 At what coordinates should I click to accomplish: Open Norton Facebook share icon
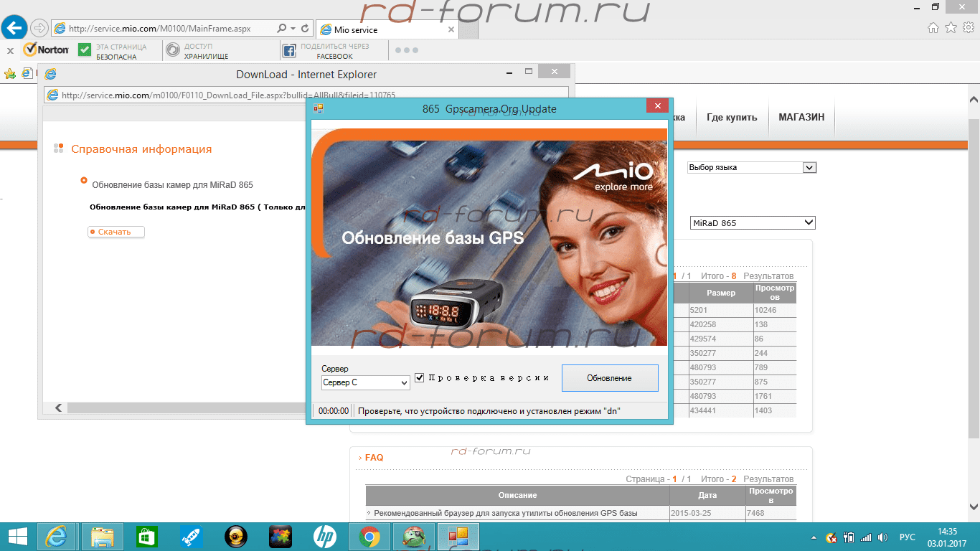(x=289, y=51)
